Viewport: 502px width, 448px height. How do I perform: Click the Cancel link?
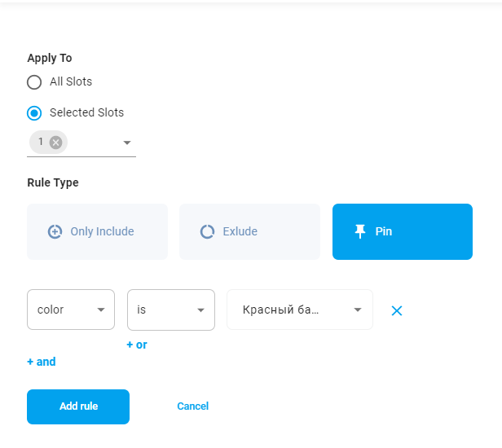(192, 406)
